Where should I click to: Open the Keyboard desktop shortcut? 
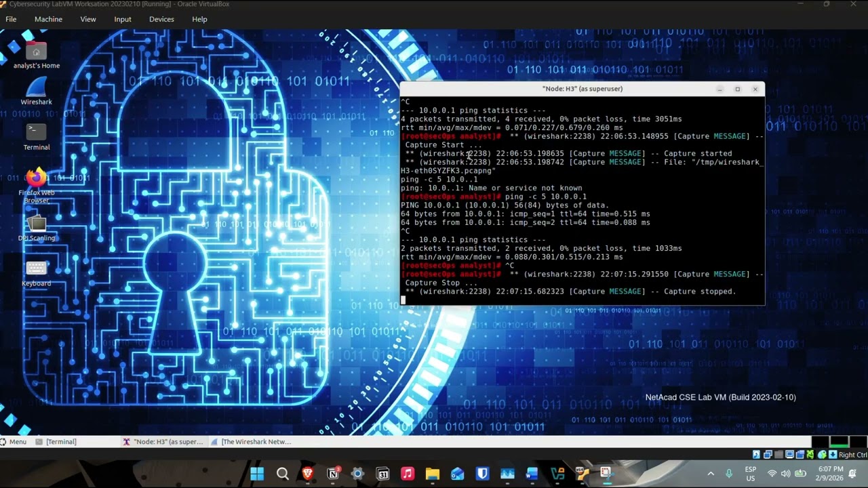37,273
